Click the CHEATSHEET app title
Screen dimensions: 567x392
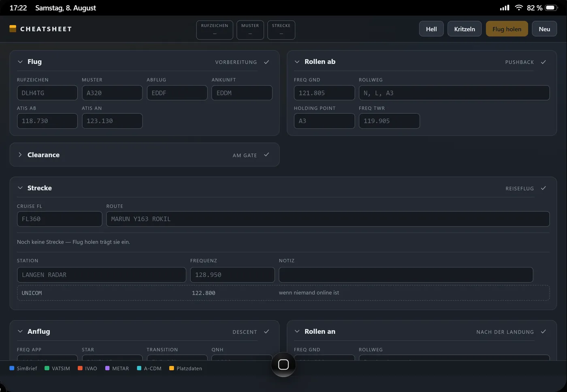[x=46, y=29]
